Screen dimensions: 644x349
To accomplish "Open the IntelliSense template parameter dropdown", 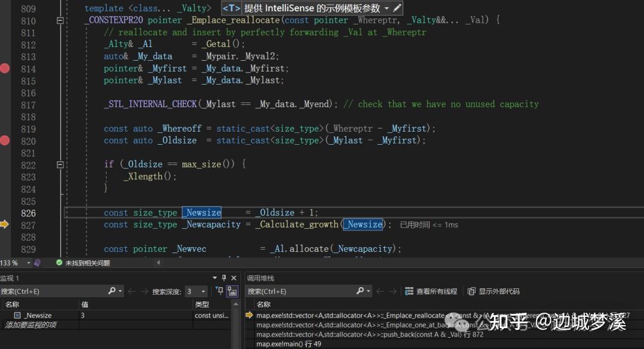I will click(388, 8).
